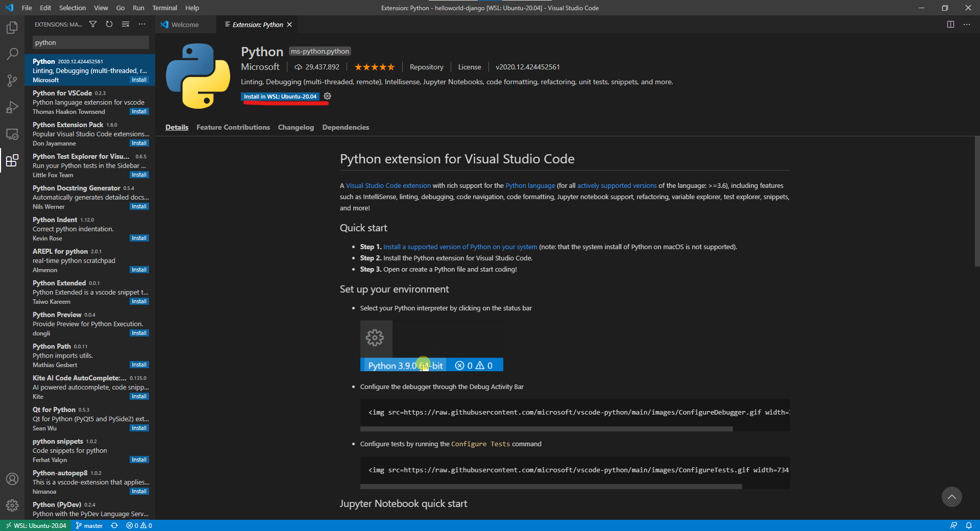This screenshot has height=531, width=980.
Task: Open actively supported versions link
Action: tap(617, 185)
